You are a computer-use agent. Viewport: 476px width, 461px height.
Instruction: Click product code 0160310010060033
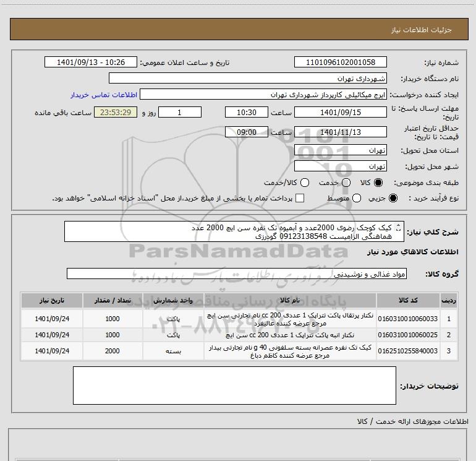(408, 319)
